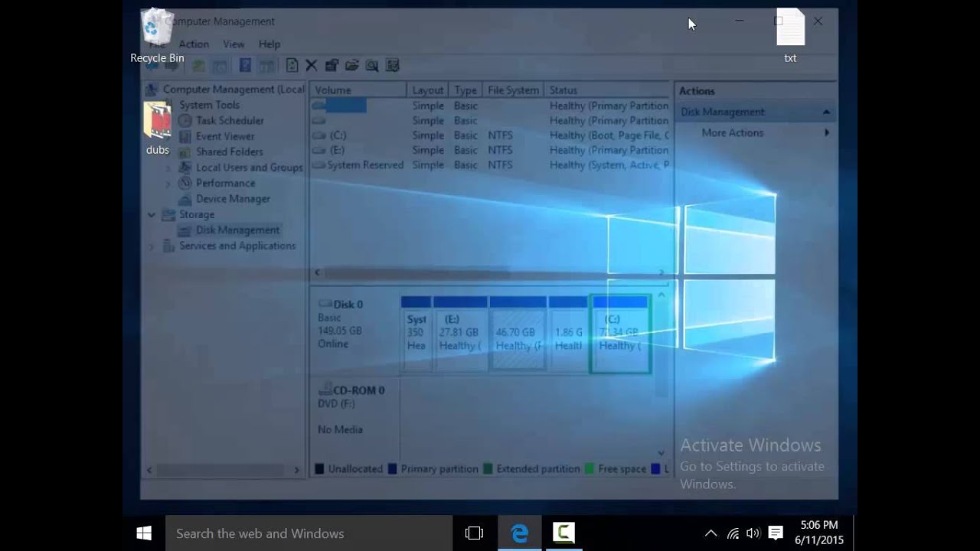Open the Action menu
980x551 pixels.
coord(194,44)
